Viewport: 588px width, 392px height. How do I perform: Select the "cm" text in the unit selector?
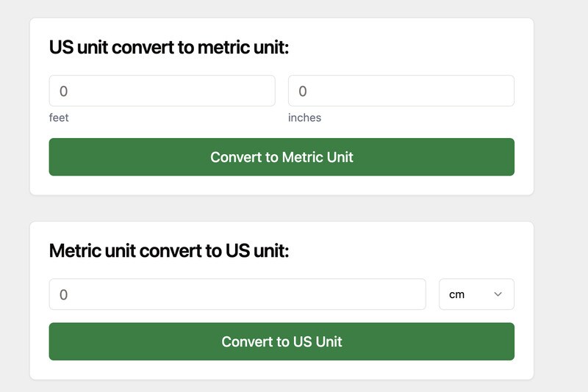(456, 294)
